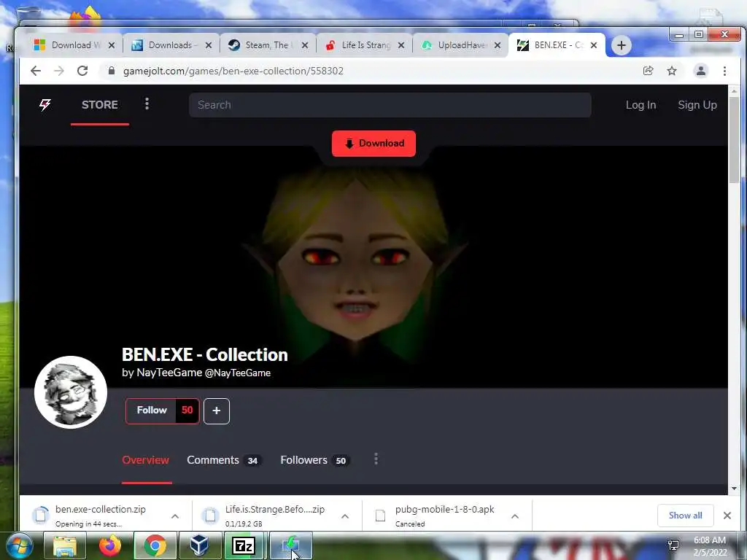Image resolution: width=747 pixels, height=560 pixels.
Task: Bookmark this page with the star icon
Action: tap(672, 71)
